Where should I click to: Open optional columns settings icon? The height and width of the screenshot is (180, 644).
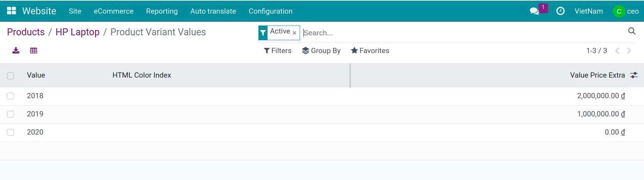[634, 75]
